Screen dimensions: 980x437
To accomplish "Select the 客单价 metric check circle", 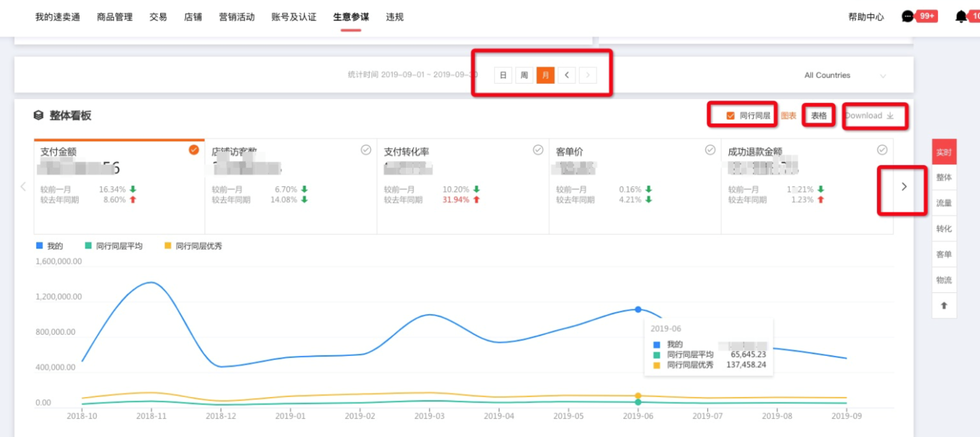I will tap(710, 150).
